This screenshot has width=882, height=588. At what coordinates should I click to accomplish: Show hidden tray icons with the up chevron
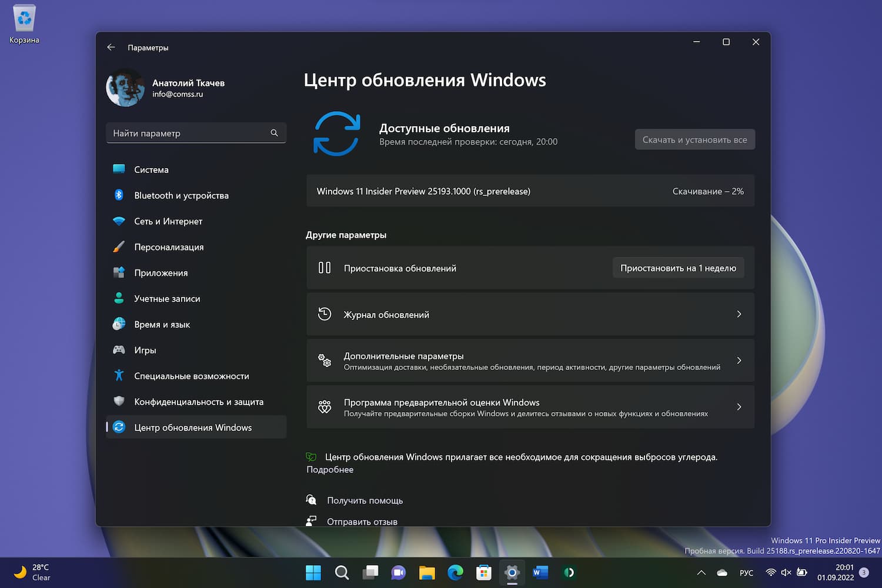701,572
